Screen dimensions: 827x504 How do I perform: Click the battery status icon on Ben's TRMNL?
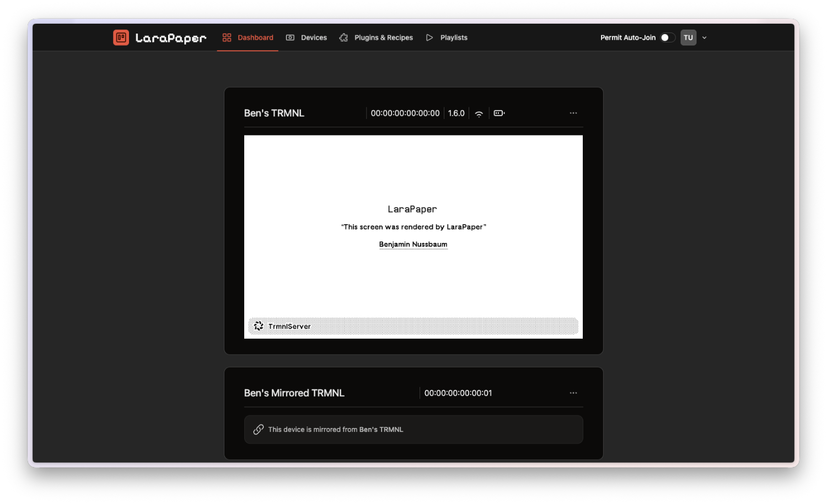click(499, 113)
